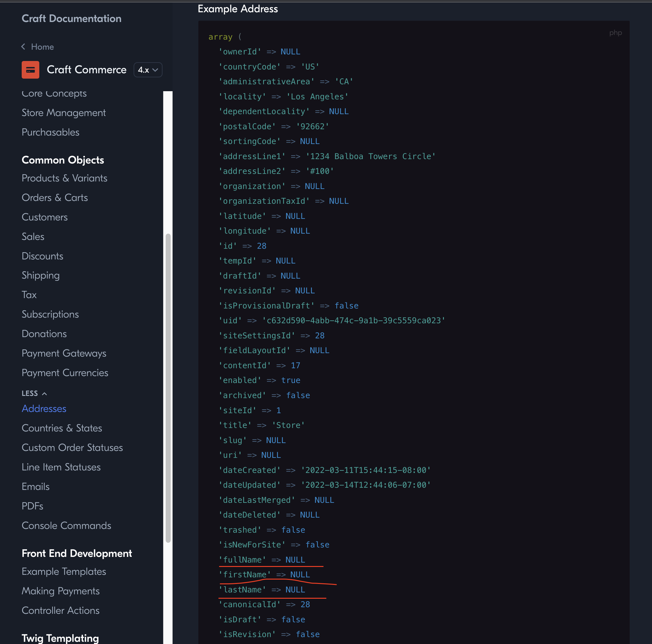Click the Craft Commerce logo icon
652x644 pixels.
[x=30, y=70]
